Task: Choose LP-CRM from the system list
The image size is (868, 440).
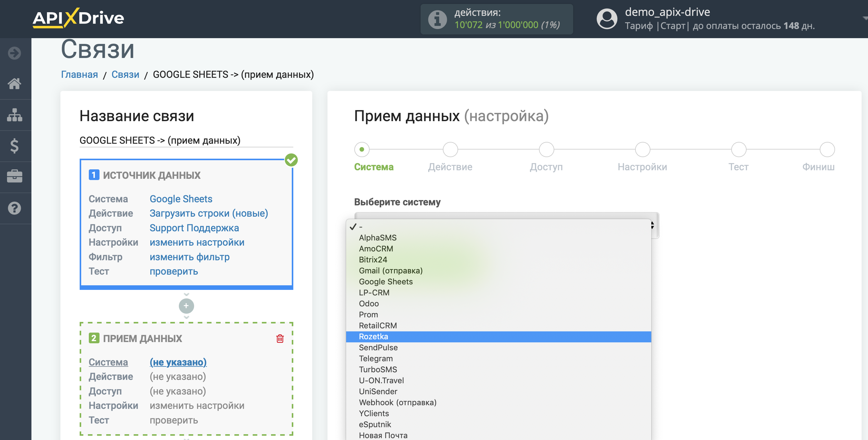Action: point(498,293)
